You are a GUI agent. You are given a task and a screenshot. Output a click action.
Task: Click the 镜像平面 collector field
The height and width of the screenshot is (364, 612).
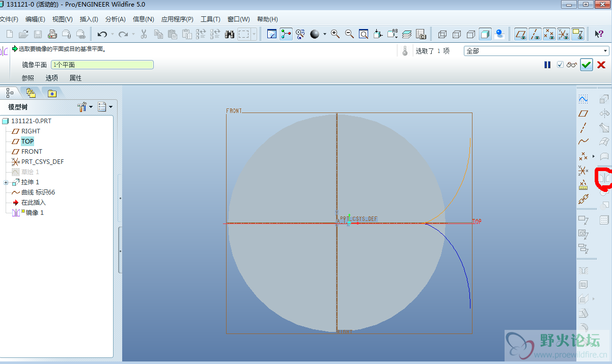point(102,65)
